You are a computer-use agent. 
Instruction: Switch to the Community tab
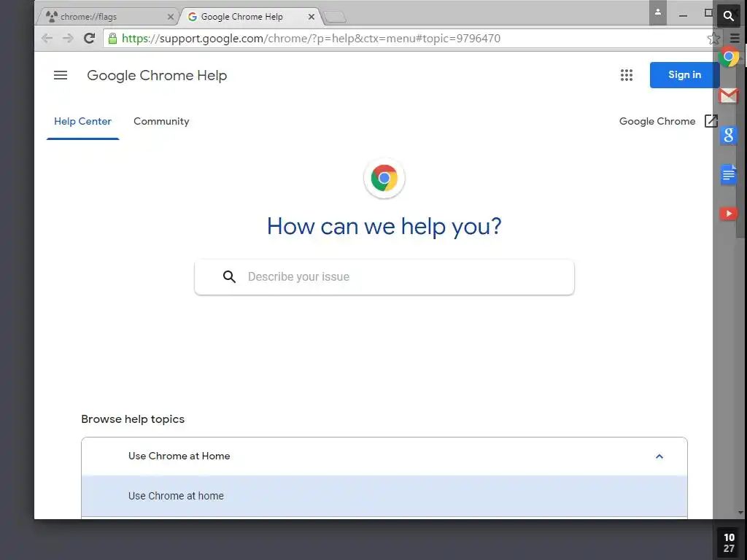pos(161,122)
